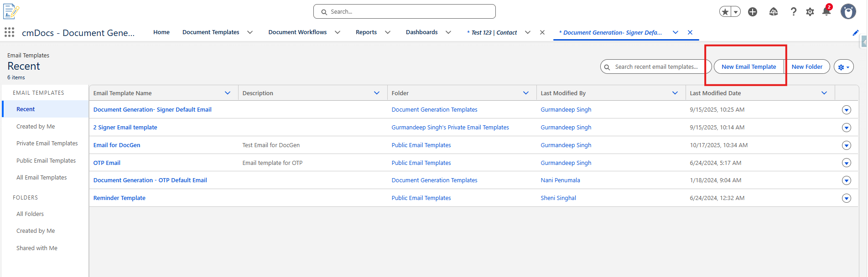The image size is (868, 277).
Task: Select Public Email Templates in sidebar
Action: point(46,161)
